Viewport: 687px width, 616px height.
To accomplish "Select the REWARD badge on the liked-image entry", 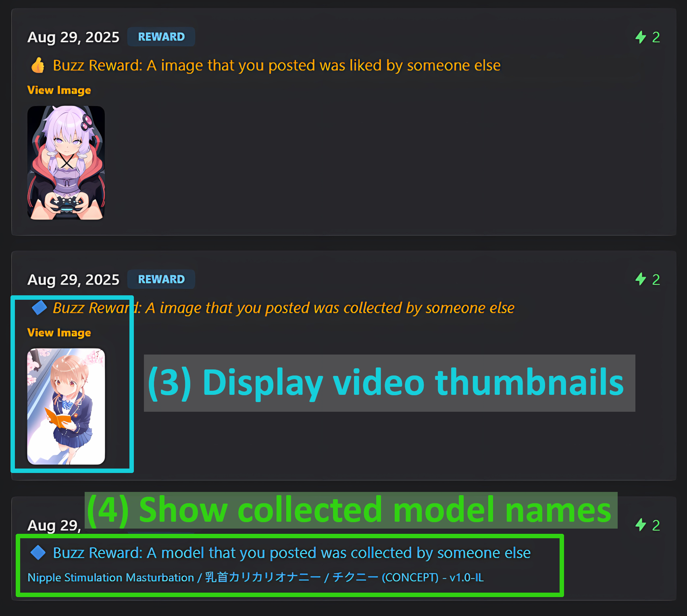I will coord(161,37).
